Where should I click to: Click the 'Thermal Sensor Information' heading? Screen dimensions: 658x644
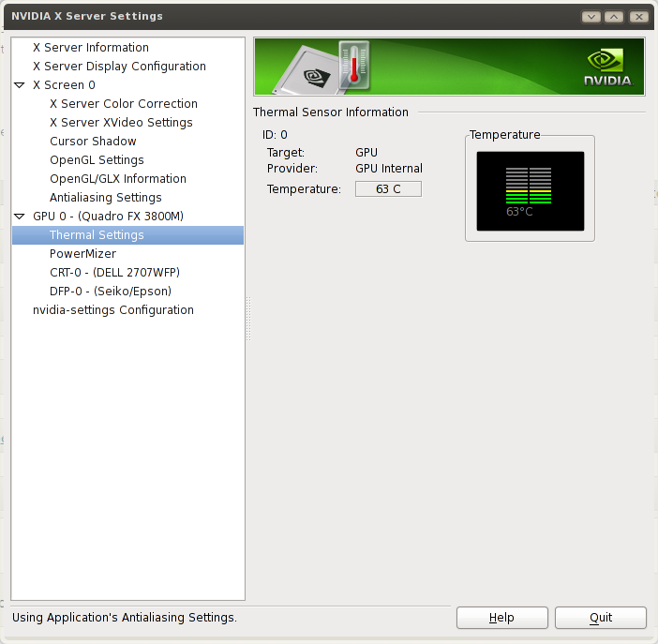[330, 112]
